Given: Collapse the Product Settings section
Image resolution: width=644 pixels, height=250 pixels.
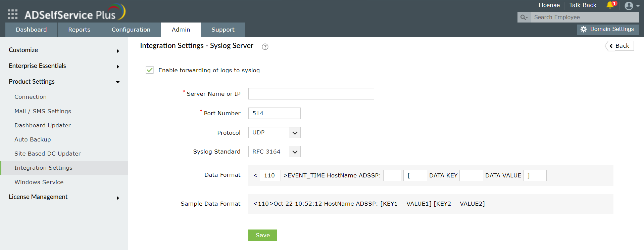Looking at the screenshot, I should click(64, 82).
